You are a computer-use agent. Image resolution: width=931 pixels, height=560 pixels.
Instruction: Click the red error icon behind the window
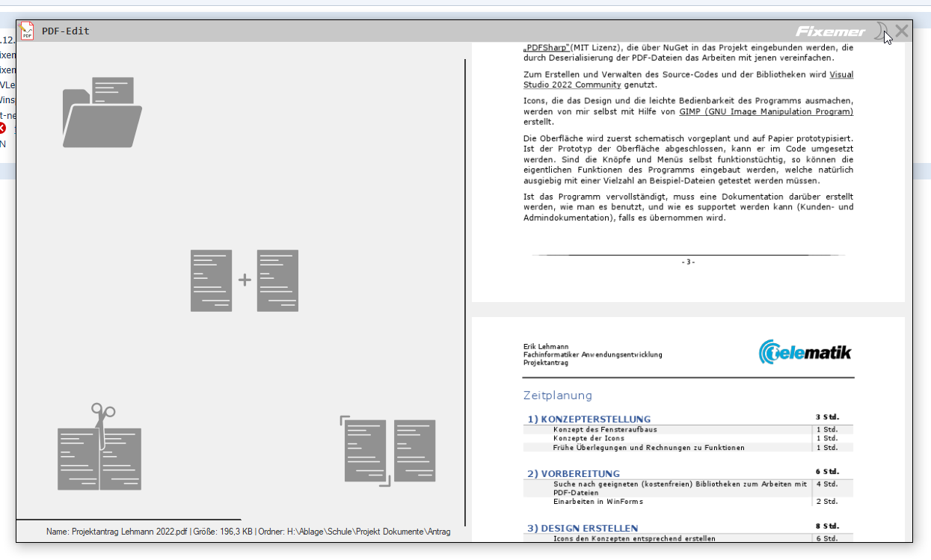coord(2,129)
